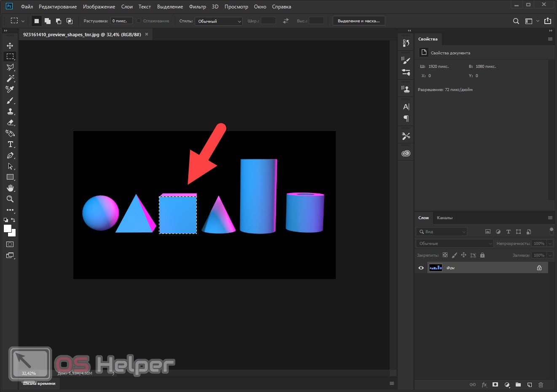Toggle lock all icon in Закрепить row
This screenshot has height=392, width=557.
pyautogui.click(x=482, y=255)
